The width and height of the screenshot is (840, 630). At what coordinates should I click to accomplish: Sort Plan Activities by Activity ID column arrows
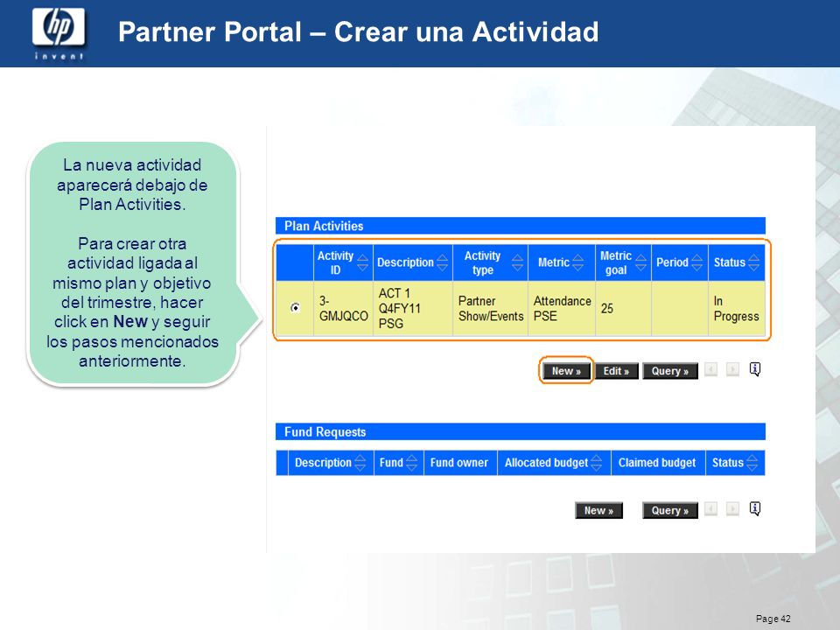pyautogui.click(x=362, y=262)
